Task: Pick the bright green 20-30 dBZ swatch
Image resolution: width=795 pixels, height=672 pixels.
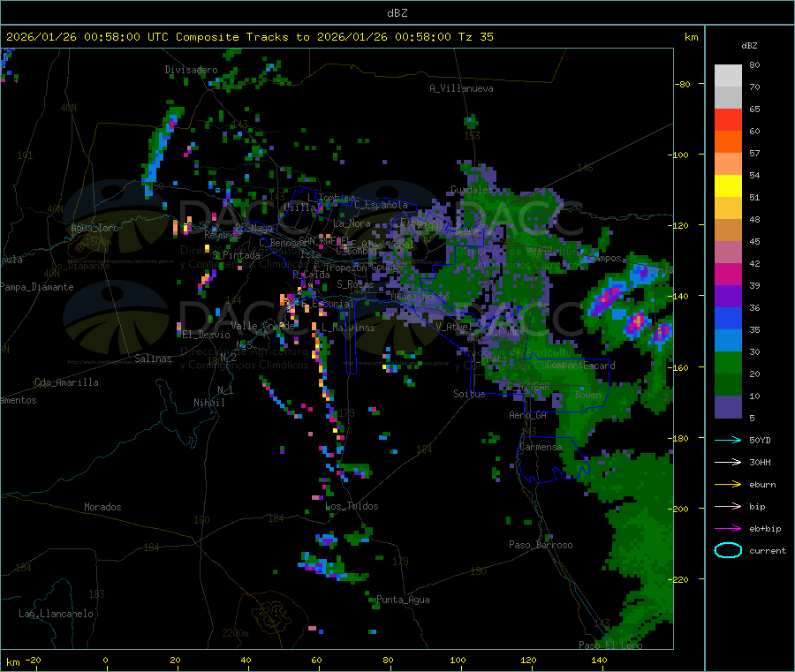Action: [728, 362]
